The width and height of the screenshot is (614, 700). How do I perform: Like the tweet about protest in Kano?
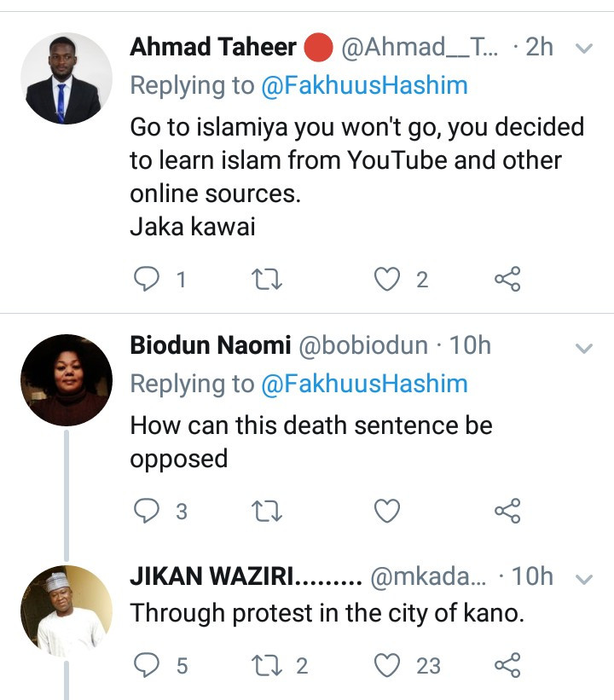pos(388,665)
